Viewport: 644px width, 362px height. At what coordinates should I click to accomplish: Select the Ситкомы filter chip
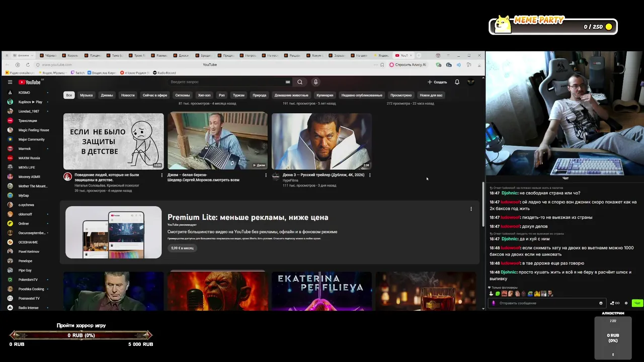pyautogui.click(x=183, y=95)
